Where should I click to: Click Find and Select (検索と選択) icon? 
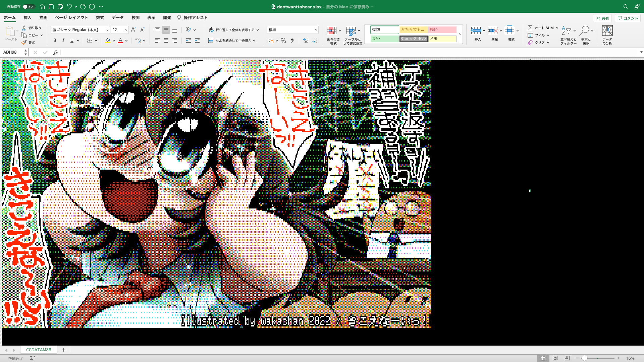[x=586, y=35]
